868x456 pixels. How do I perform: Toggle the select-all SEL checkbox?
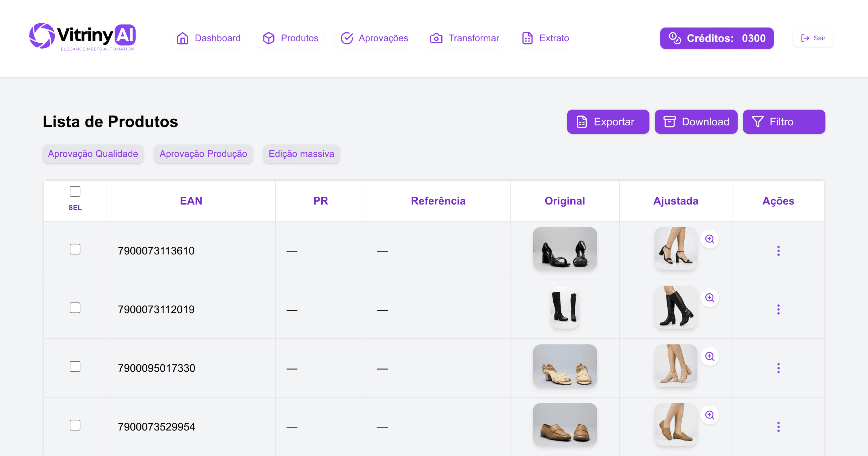(x=75, y=191)
